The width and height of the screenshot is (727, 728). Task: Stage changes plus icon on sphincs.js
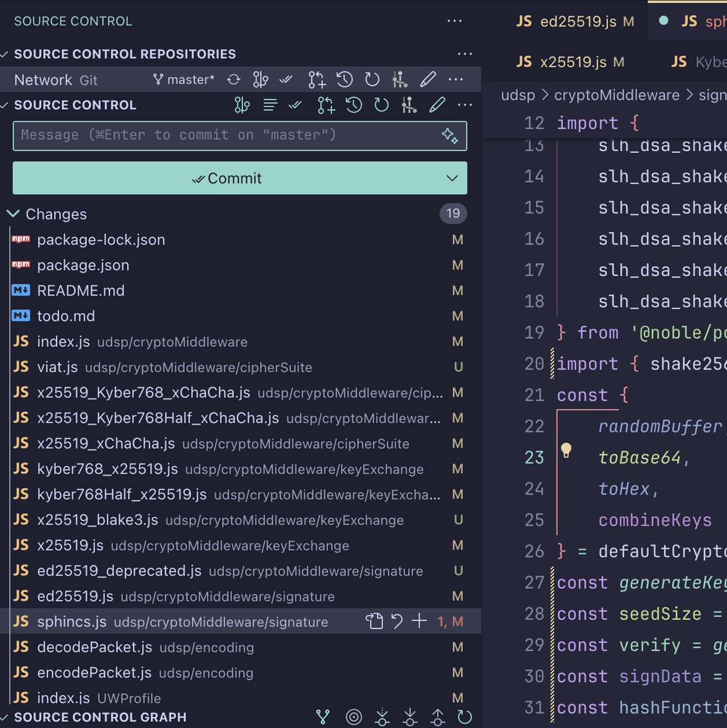tap(419, 621)
